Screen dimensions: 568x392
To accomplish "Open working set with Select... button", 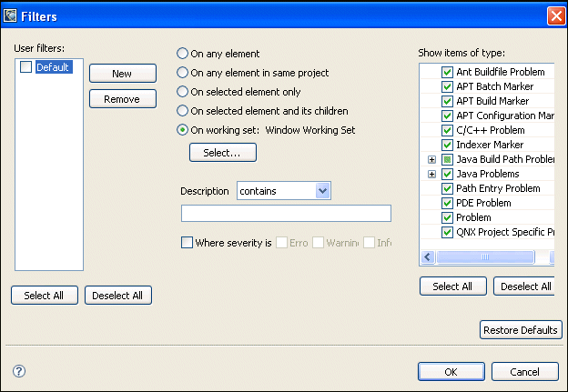I will click(x=222, y=153).
